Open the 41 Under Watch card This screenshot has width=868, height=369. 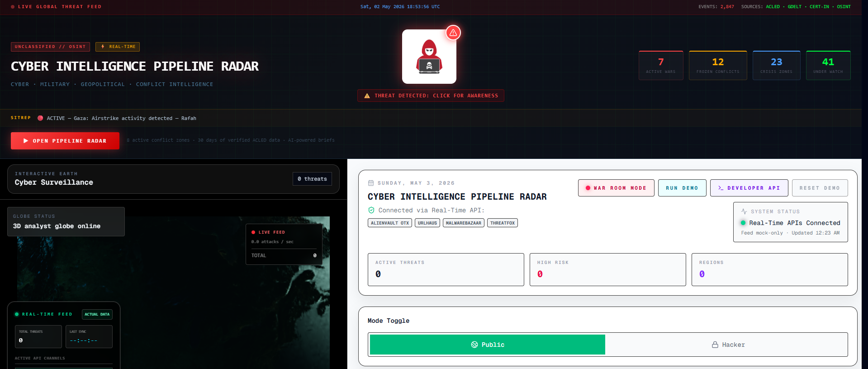(x=828, y=65)
